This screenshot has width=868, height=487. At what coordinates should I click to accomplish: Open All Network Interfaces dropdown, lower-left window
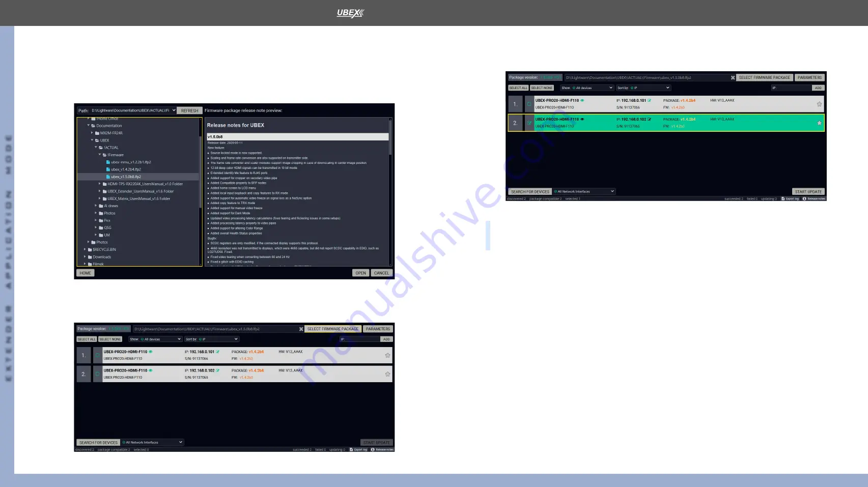[x=152, y=443]
